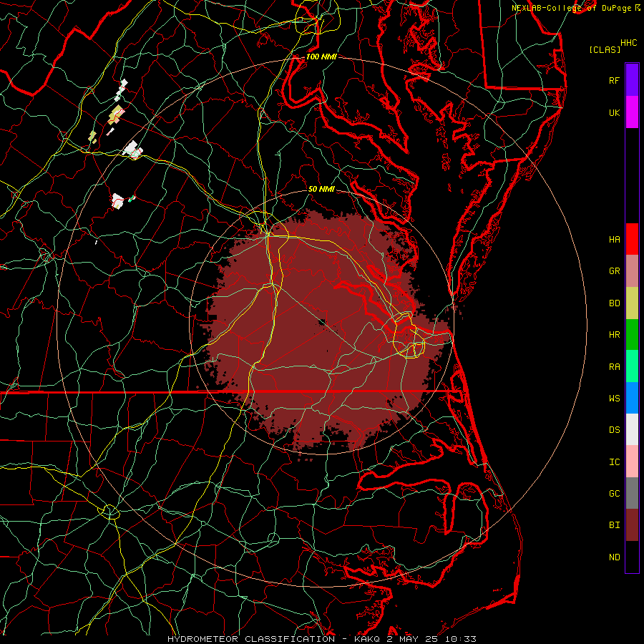Click the ND legend label

coord(614,557)
